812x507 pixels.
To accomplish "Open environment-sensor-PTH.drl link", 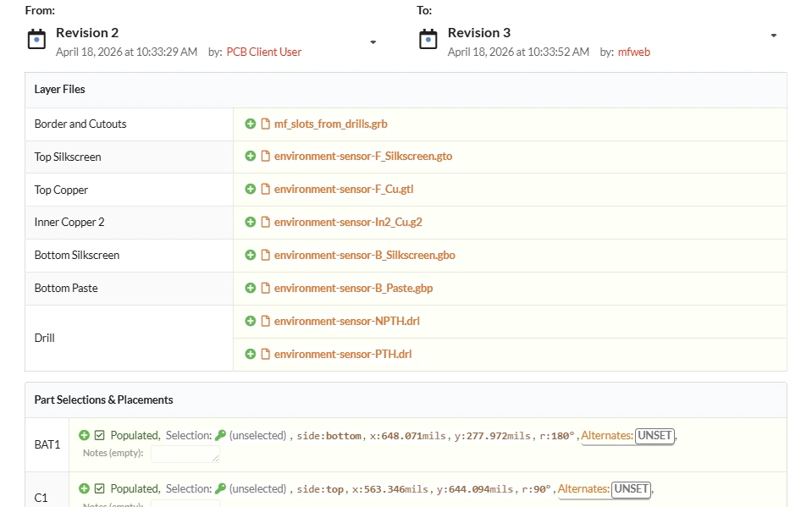I will point(343,354).
